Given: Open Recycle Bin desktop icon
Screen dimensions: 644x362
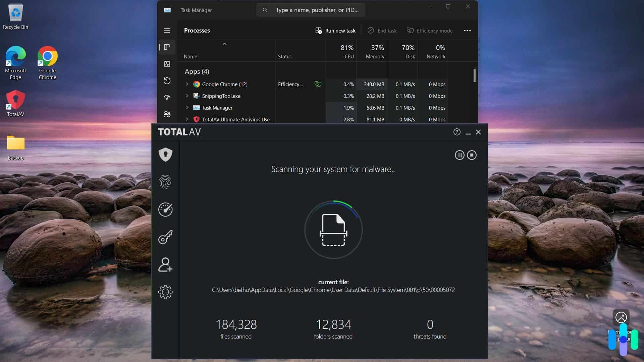Looking at the screenshot, I should pos(15,17).
